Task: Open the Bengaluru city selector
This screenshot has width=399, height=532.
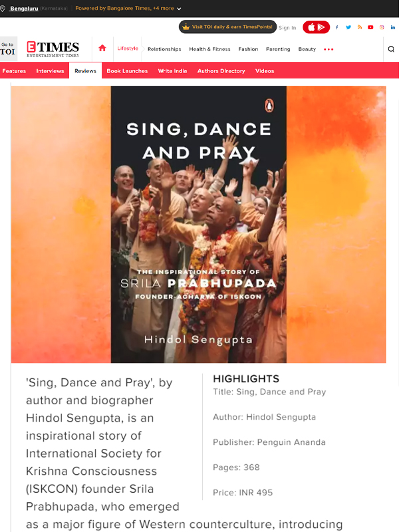Action: 24,8
